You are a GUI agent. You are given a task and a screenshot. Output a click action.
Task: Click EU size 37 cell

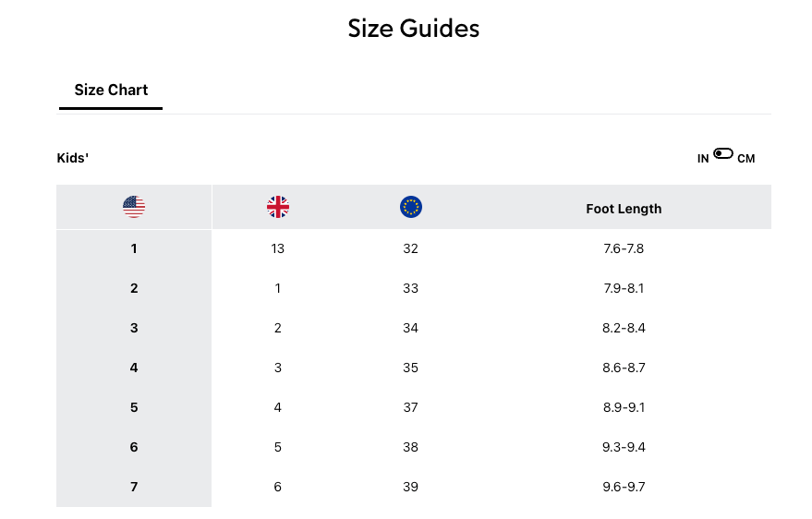[411, 407]
